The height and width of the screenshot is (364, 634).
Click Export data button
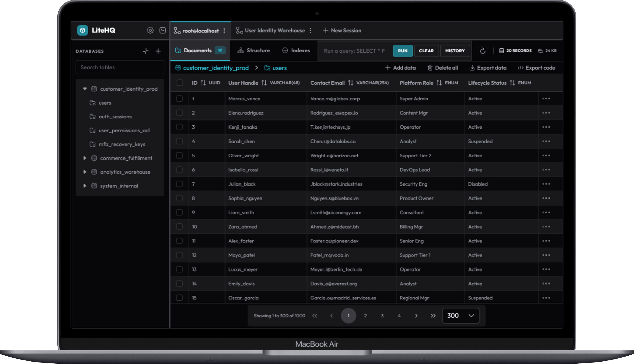488,68
